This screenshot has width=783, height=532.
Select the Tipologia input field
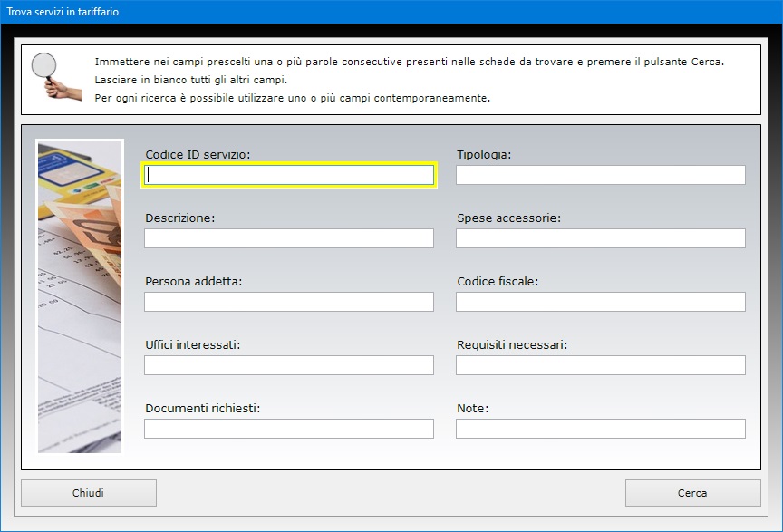click(x=601, y=175)
